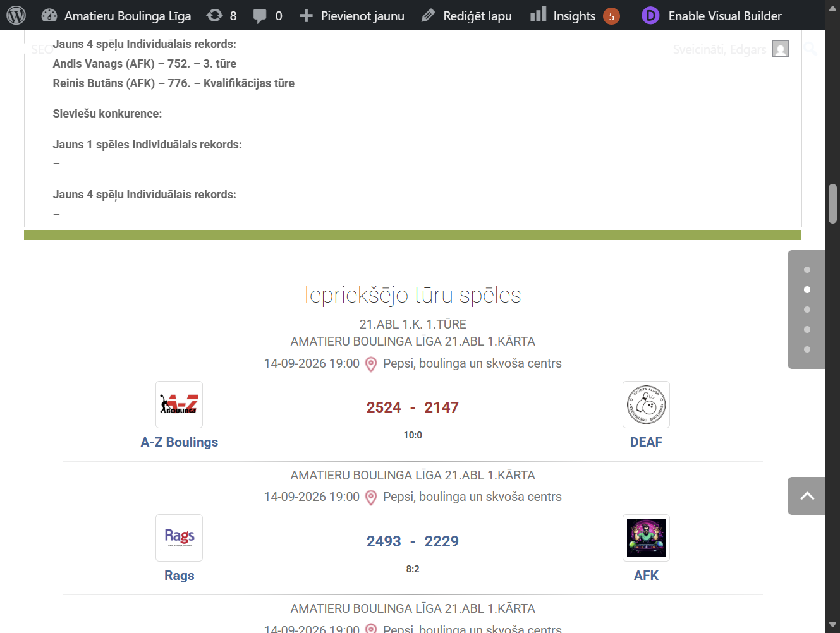Click the AFK team logo
This screenshot has height=633, width=840.
[646, 538]
